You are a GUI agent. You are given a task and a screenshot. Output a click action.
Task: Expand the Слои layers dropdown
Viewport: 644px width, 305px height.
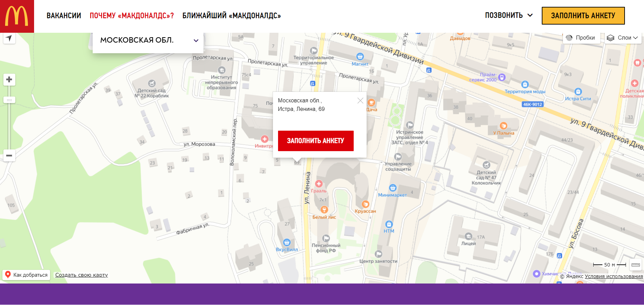[x=622, y=38]
